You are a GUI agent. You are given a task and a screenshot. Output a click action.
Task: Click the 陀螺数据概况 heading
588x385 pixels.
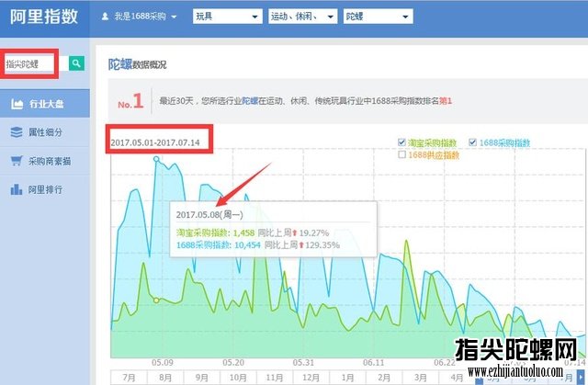(x=137, y=64)
